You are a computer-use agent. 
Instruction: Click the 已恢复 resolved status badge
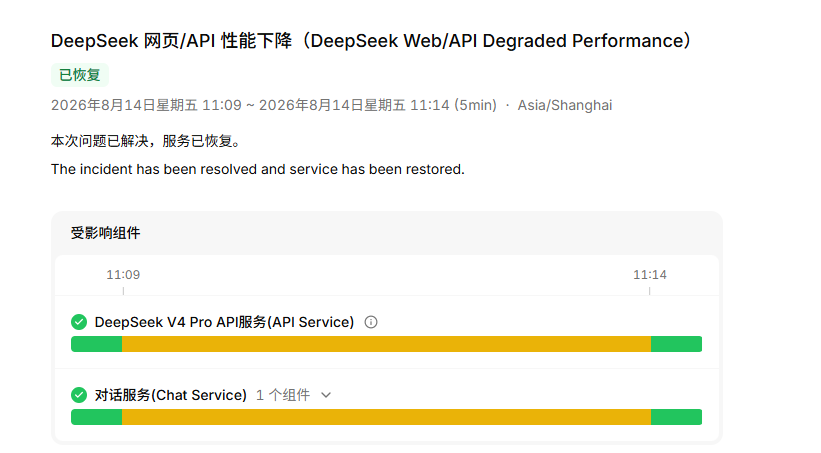pos(80,75)
